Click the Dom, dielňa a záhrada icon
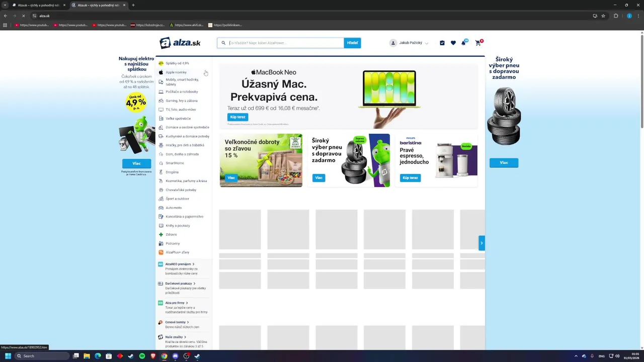This screenshot has height=362, width=644. 161,154
